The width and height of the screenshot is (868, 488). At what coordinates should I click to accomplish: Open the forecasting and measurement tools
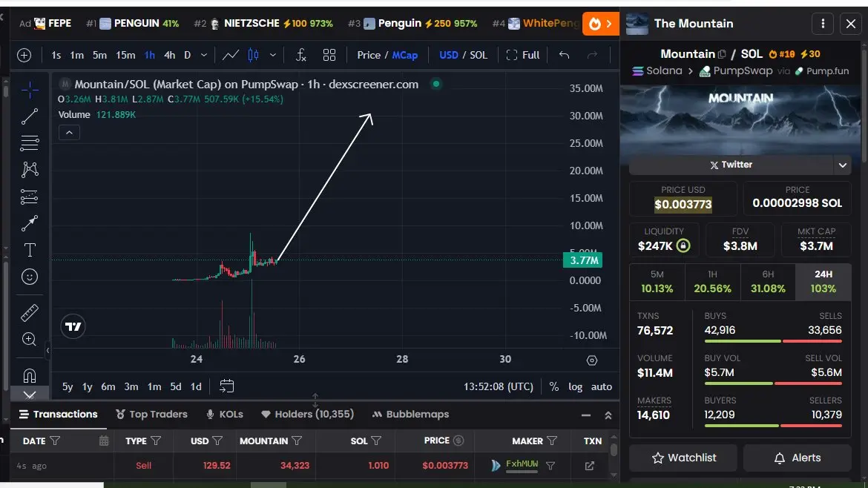point(30,197)
